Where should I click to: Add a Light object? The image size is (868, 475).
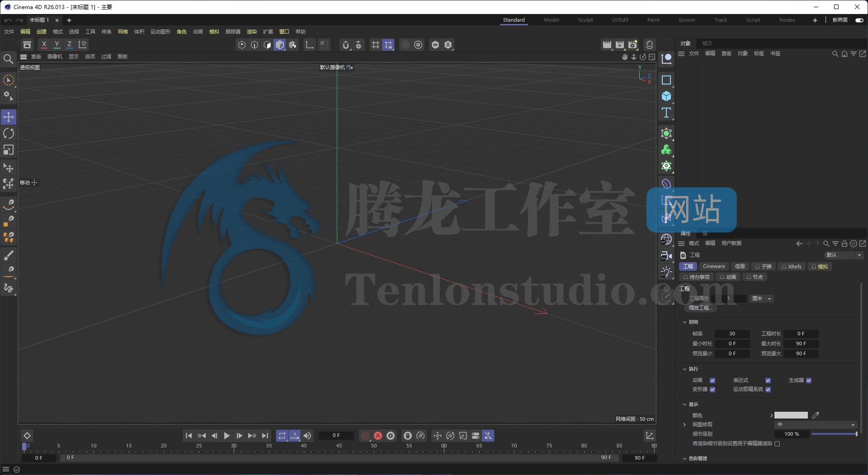click(666, 272)
